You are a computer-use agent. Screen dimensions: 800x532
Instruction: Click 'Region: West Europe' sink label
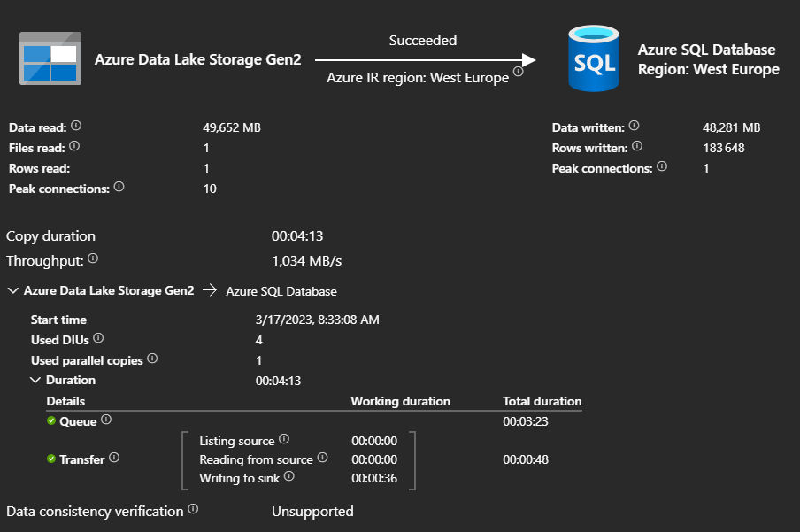pyautogui.click(x=709, y=69)
